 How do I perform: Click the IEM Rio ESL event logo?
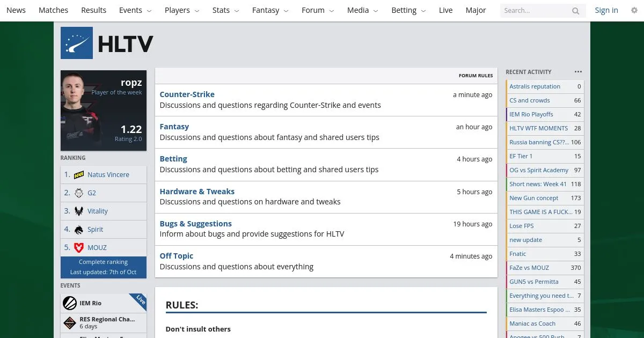coord(70,303)
